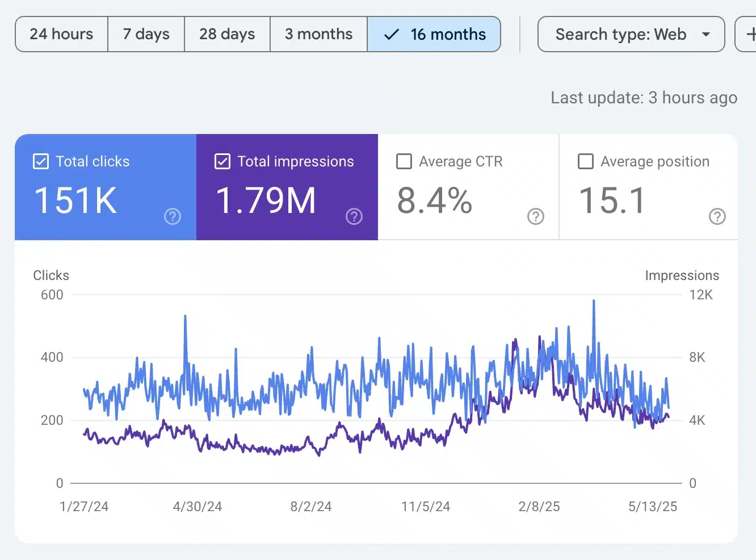Click checkmark icon on 16 months chip
The image size is (756, 560).
(392, 35)
